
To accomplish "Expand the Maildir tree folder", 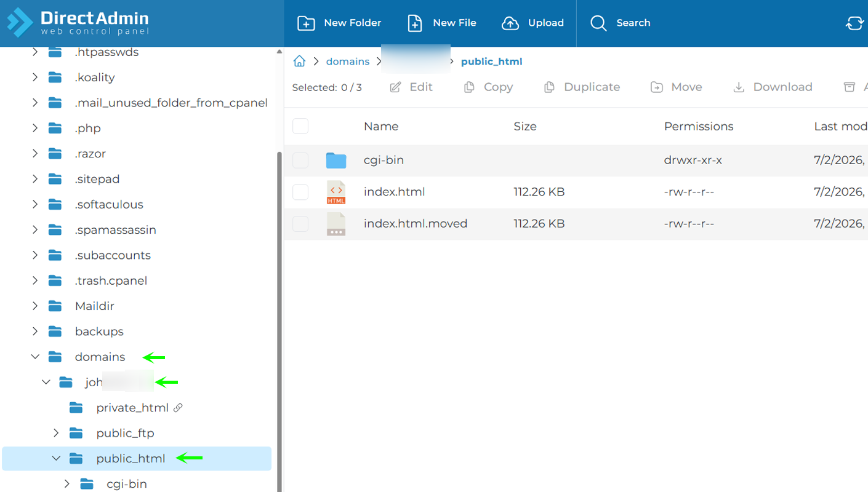I will 35,306.
